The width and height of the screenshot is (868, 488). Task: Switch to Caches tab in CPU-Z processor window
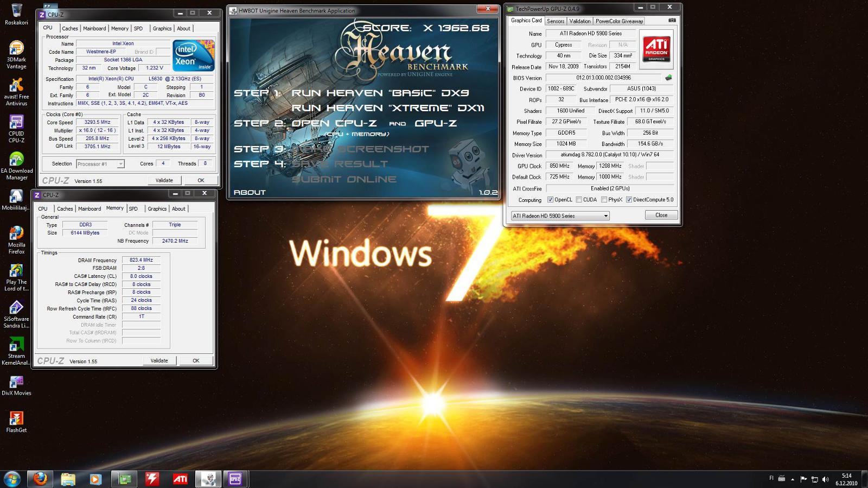(x=70, y=28)
